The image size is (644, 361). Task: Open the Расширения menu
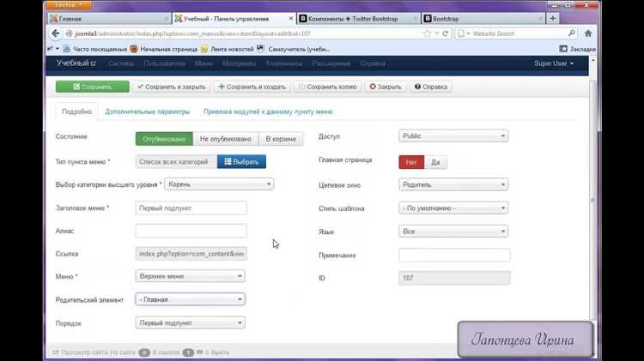tap(331, 63)
